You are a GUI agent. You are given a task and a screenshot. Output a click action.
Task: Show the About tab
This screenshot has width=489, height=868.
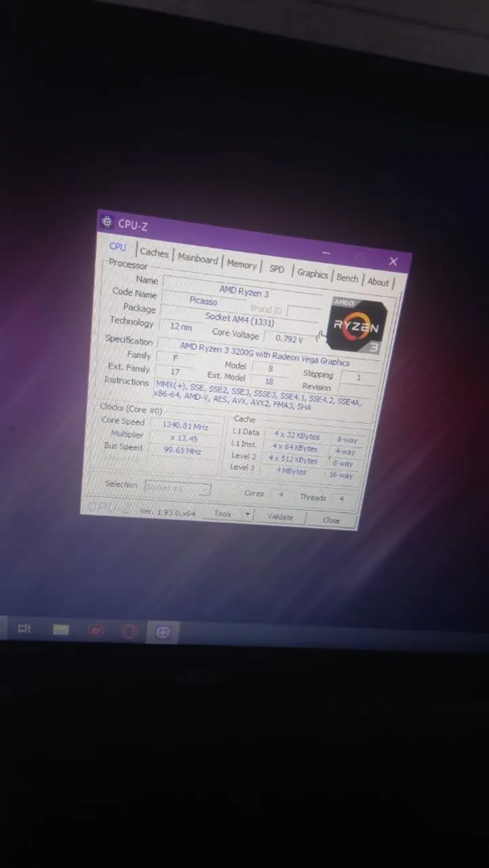point(378,282)
